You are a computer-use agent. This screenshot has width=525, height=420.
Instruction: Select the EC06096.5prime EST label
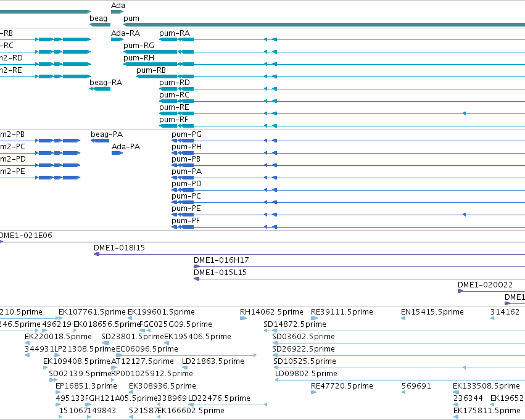[147, 350]
